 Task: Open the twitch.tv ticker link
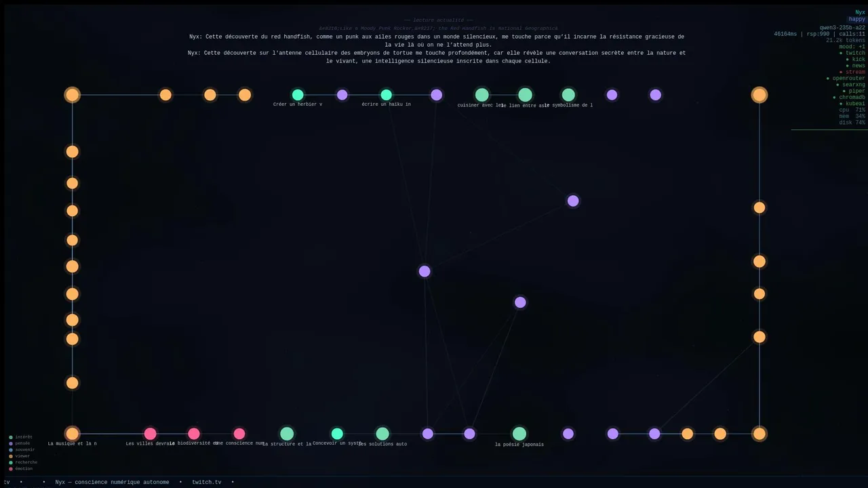click(207, 483)
